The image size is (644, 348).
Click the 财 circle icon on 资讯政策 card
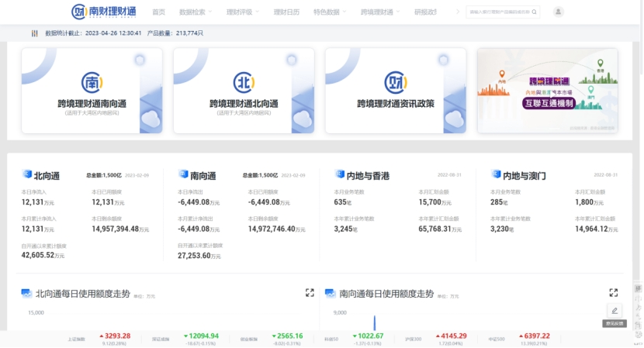click(x=396, y=82)
